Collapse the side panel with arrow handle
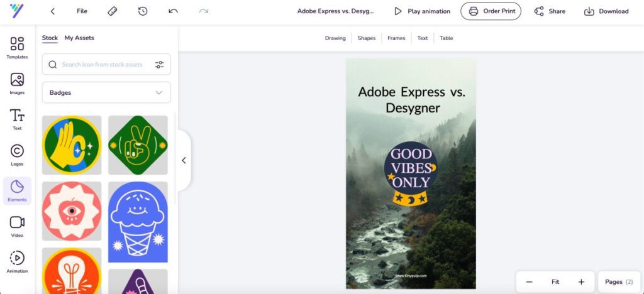Image resolution: width=644 pixels, height=294 pixels. point(184,160)
